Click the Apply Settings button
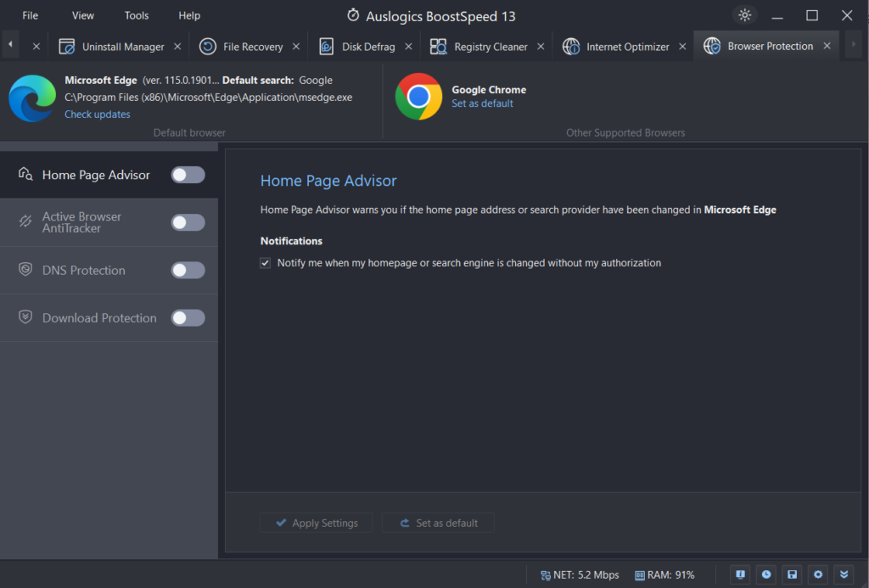The width and height of the screenshot is (869, 588). click(x=316, y=523)
